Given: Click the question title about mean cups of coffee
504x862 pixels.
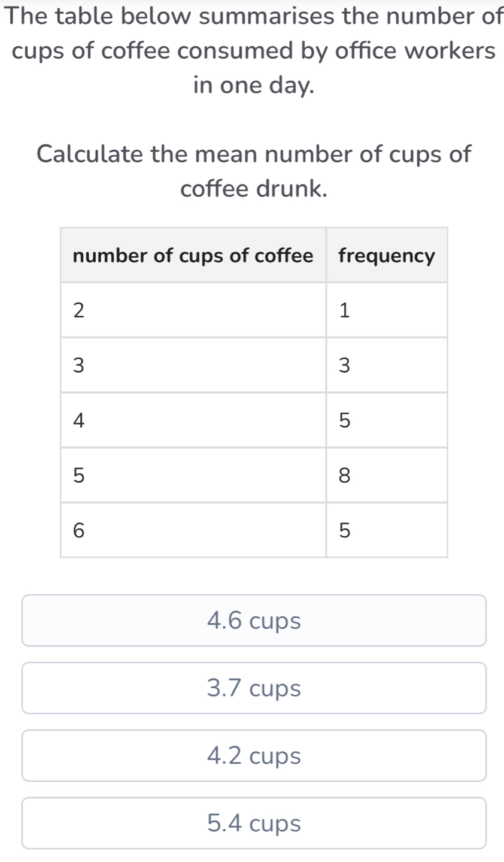Looking at the screenshot, I should (x=252, y=171).
